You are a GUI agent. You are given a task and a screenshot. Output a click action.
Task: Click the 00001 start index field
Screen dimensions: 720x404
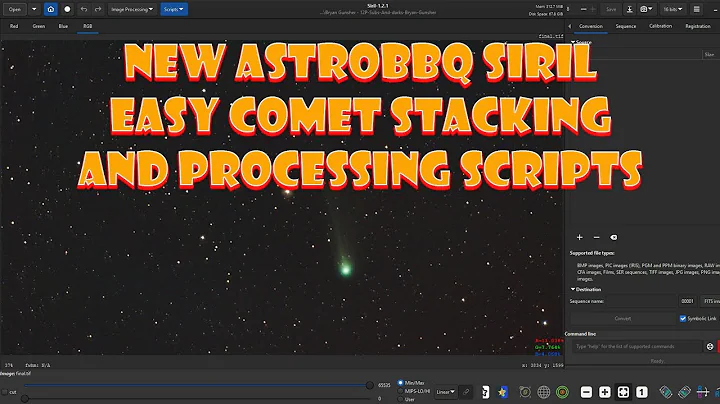tap(688, 301)
